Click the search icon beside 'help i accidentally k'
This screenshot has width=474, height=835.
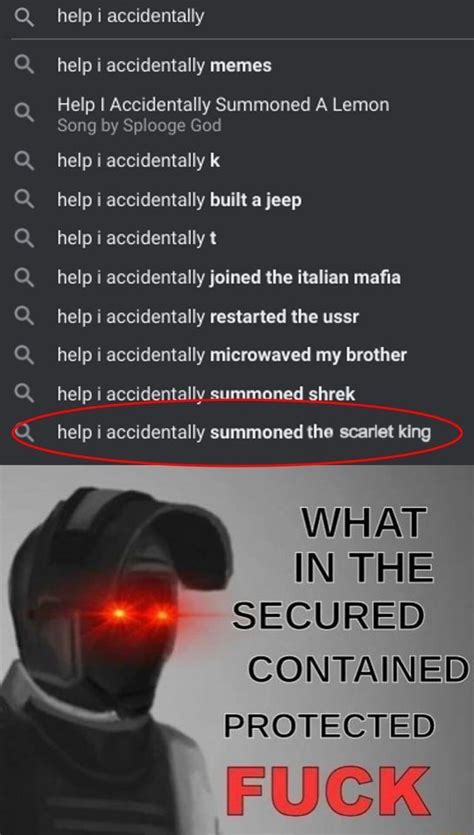point(24,160)
